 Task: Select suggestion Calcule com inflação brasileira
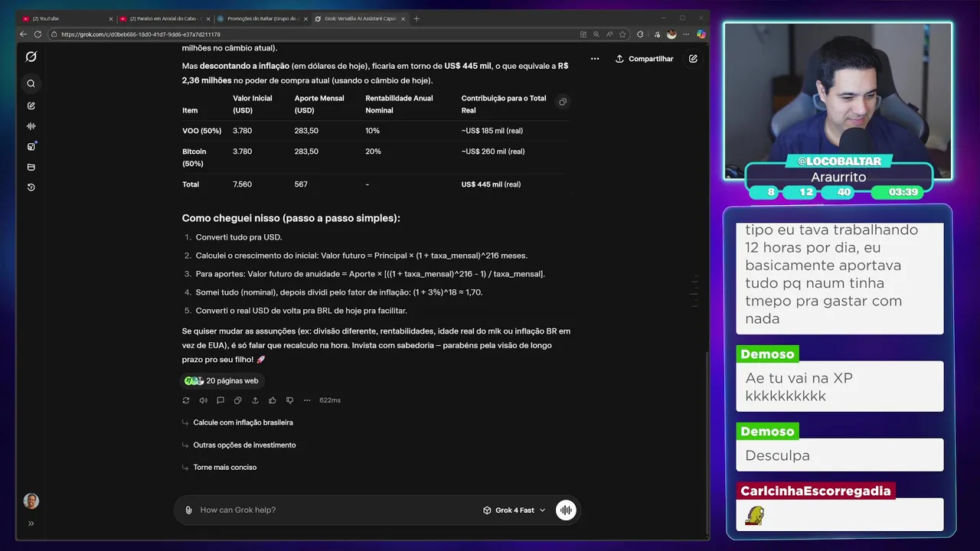click(243, 422)
